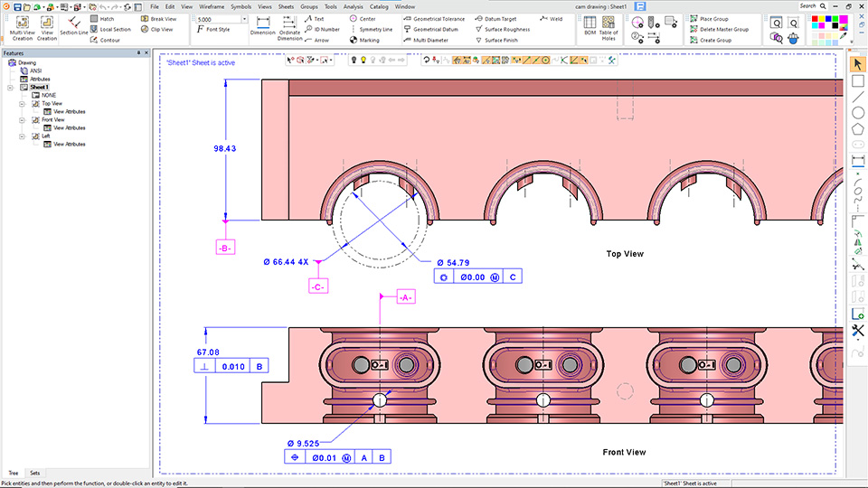The width and height of the screenshot is (868, 488).
Task: Open the Ordinate Dimension tool
Action: 289,28
